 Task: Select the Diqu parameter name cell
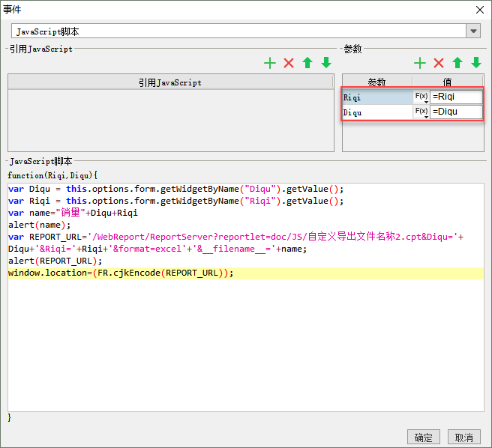click(x=377, y=112)
